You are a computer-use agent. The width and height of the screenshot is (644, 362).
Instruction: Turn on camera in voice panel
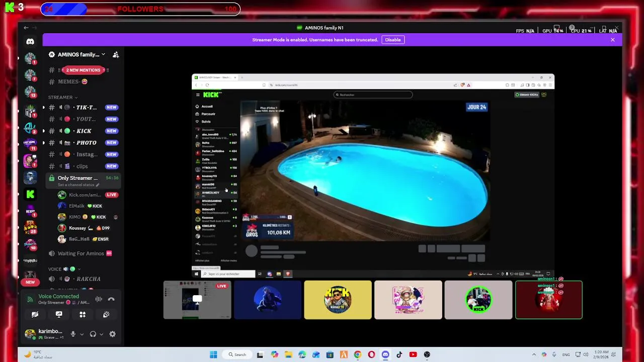tap(35, 314)
